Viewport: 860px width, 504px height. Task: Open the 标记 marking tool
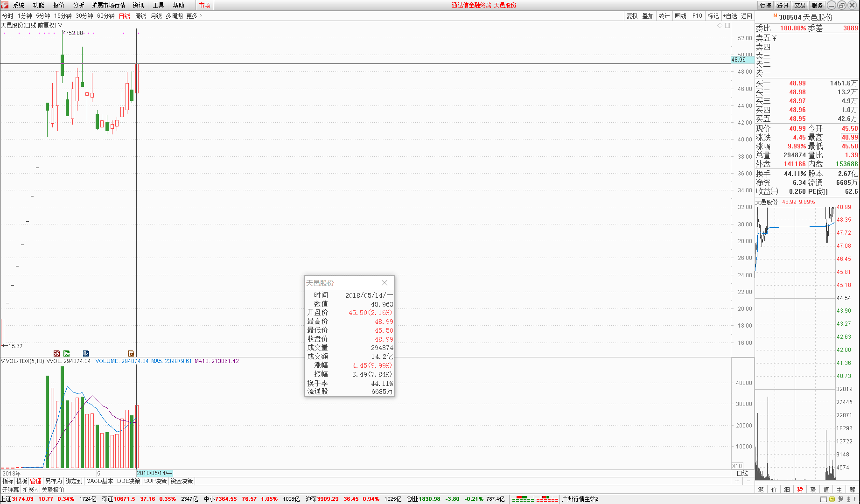713,15
